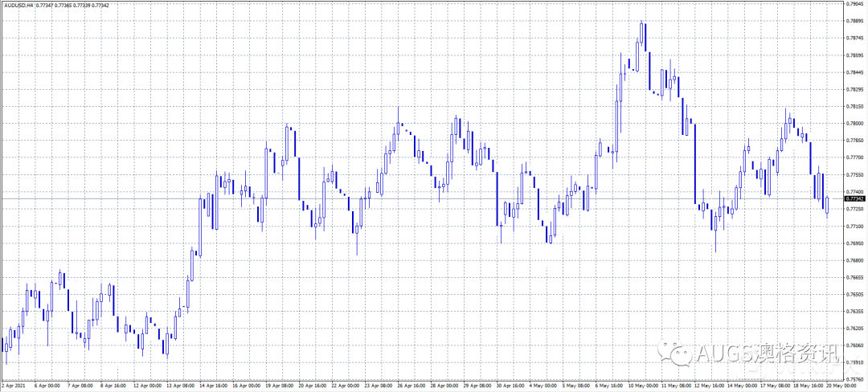Click the 0.77100 price axis label
868x392 pixels.
tap(855, 227)
